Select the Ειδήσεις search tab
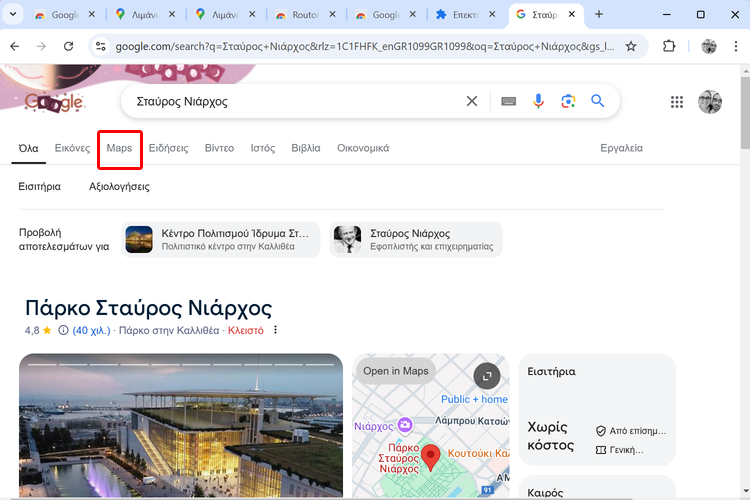Image resolution: width=750 pixels, height=500 pixels. pos(168,148)
